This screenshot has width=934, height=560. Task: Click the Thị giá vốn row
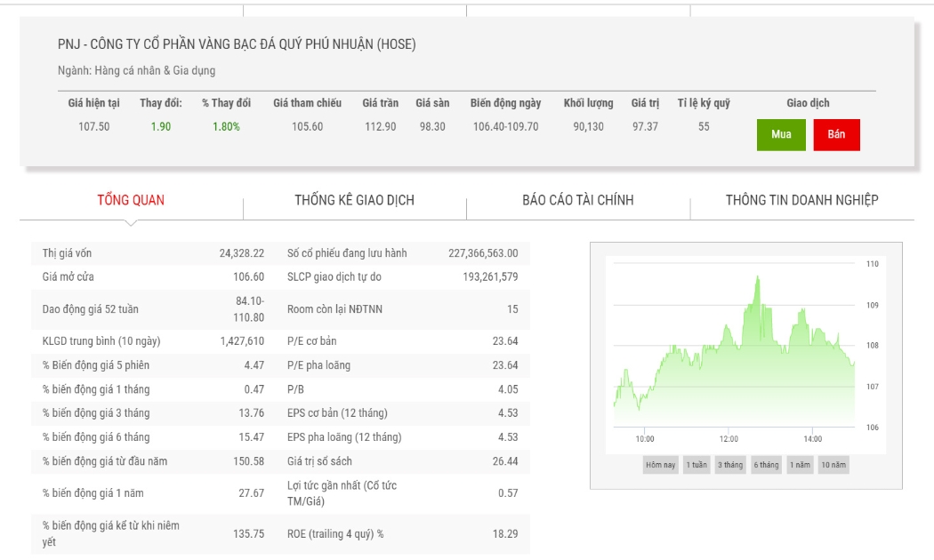tap(154, 253)
